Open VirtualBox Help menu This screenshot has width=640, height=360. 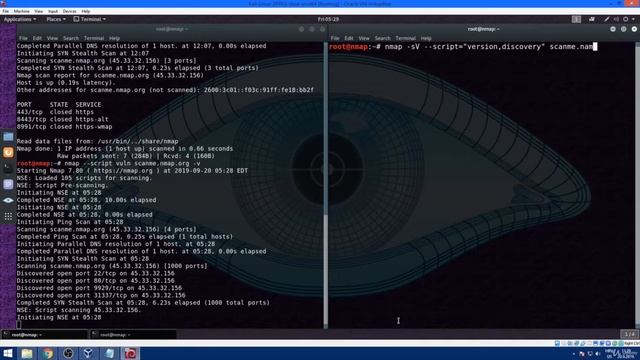86,11
